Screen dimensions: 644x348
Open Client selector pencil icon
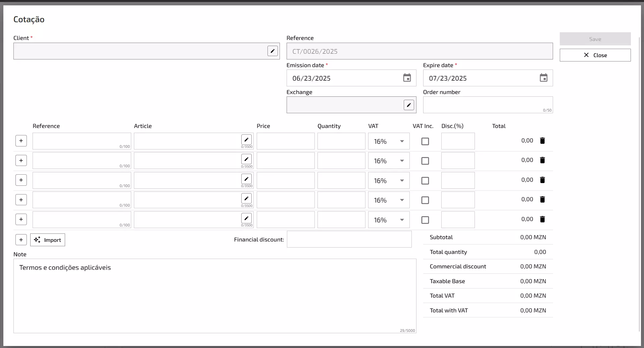click(273, 51)
